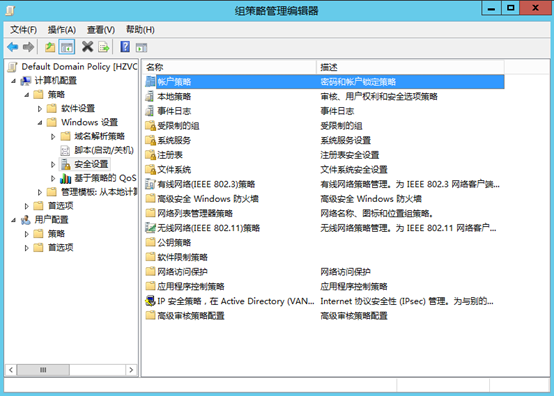
Task: Click the 文件系统 locked folder icon
Action: tap(150, 170)
